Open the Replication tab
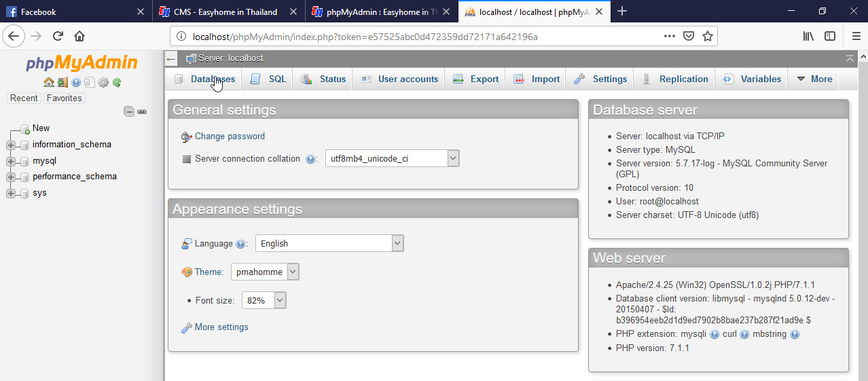The width and height of the screenshot is (868, 381). point(674,79)
